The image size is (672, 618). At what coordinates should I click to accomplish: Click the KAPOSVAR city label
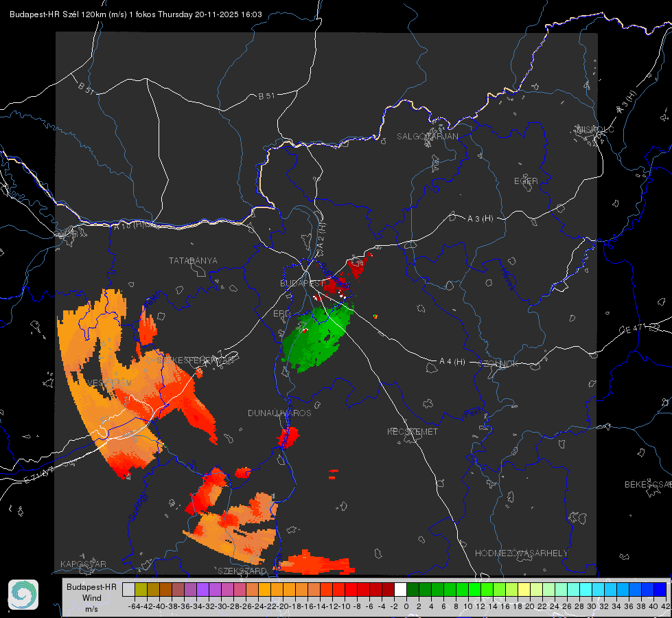tap(83, 564)
